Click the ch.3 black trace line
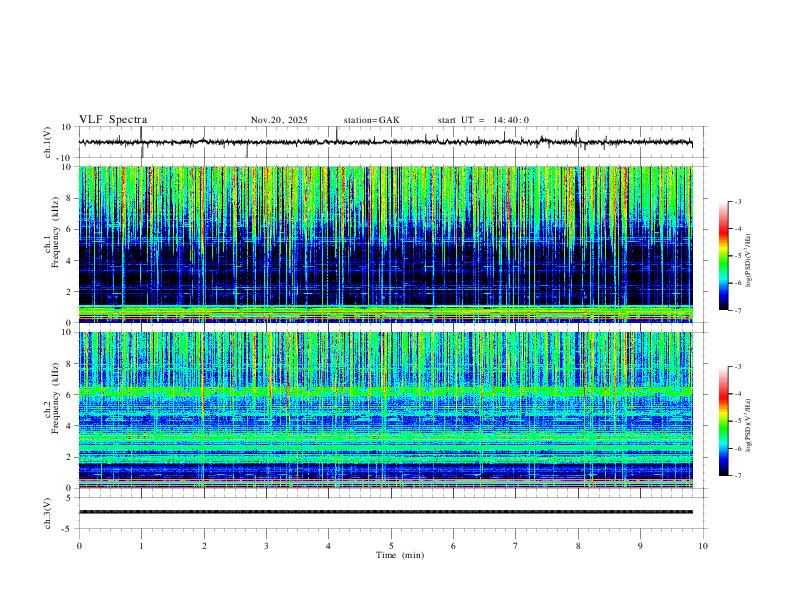 click(385, 512)
